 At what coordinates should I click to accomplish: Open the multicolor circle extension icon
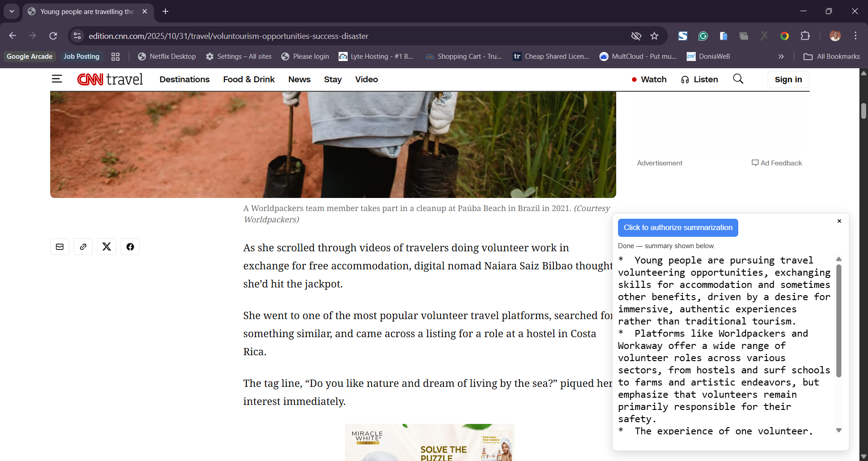tap(785, 36)
